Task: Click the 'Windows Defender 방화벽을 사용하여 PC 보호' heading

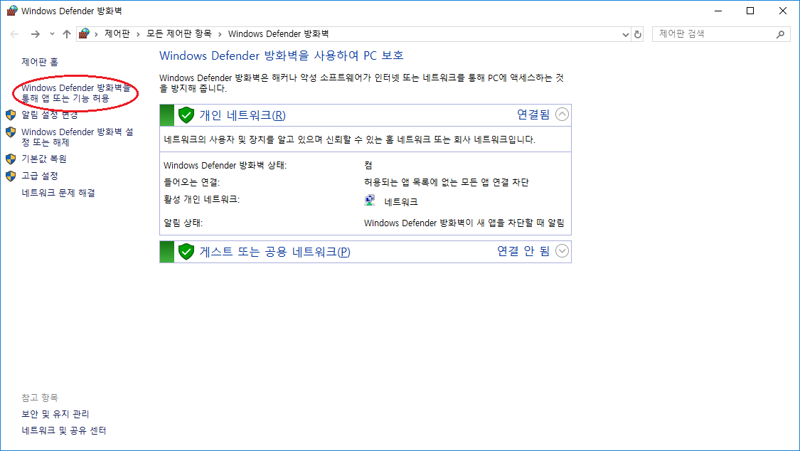Action: tap(281, 56)
